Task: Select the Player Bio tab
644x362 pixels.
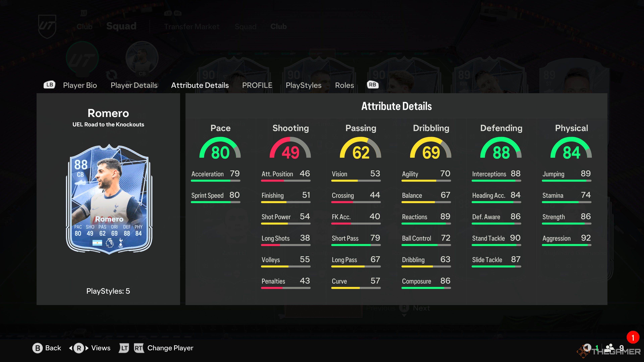Action: (x=80, y=85)
